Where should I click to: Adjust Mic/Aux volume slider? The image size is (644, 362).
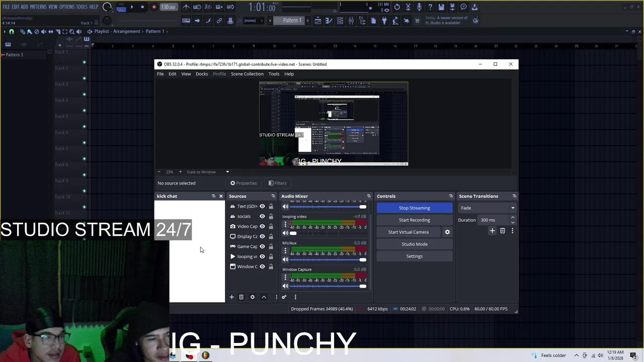coord(328,259)
